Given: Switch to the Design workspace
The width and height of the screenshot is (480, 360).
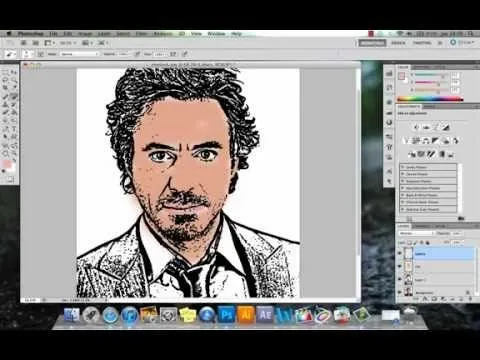Looking at the screenshot, I should (398, 43).
